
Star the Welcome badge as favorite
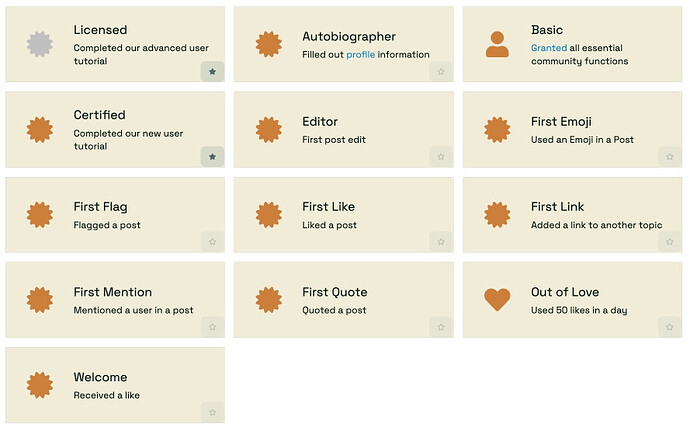[213, 412]
